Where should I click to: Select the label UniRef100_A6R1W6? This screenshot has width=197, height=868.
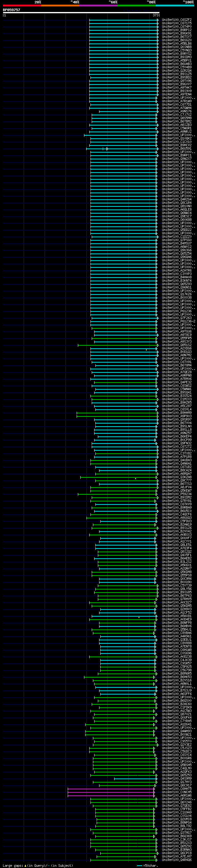click(x=177, y=796)
